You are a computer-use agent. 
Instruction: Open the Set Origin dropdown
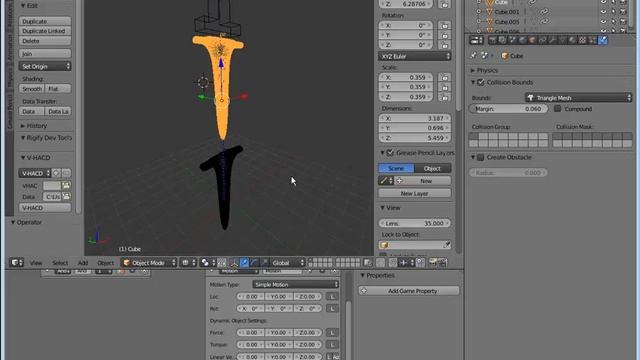point(45,66)
